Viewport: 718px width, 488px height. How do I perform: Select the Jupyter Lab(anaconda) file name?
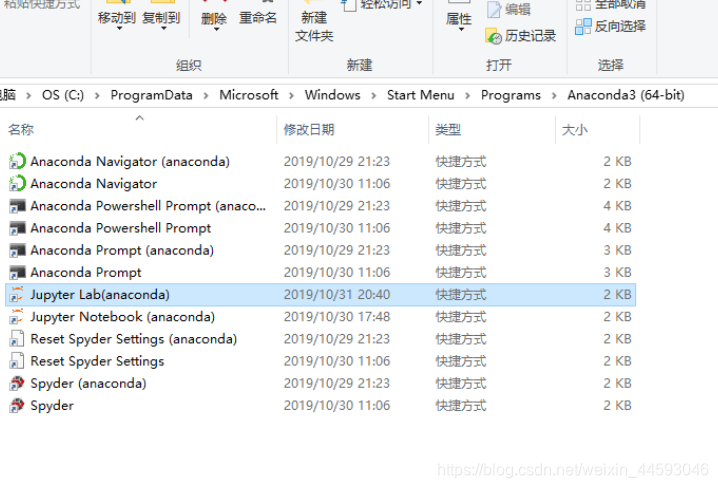(x=100, y=294)
